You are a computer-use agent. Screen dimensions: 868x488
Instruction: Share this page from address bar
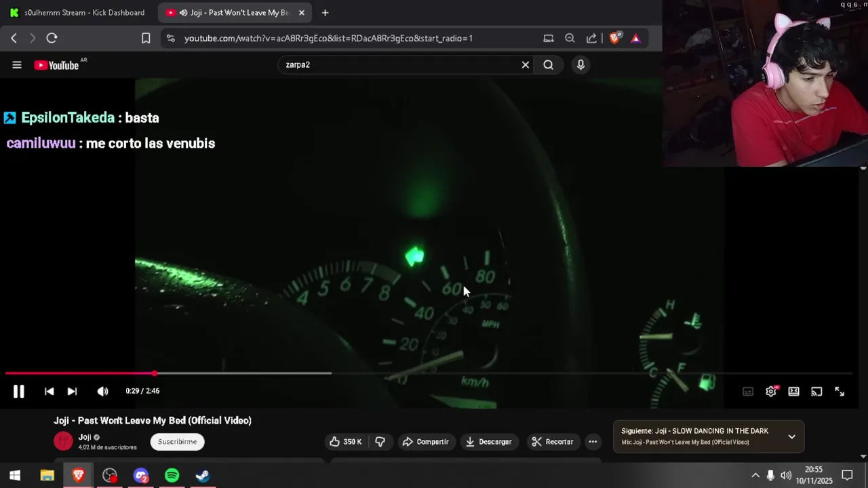(x=591, y=39)
